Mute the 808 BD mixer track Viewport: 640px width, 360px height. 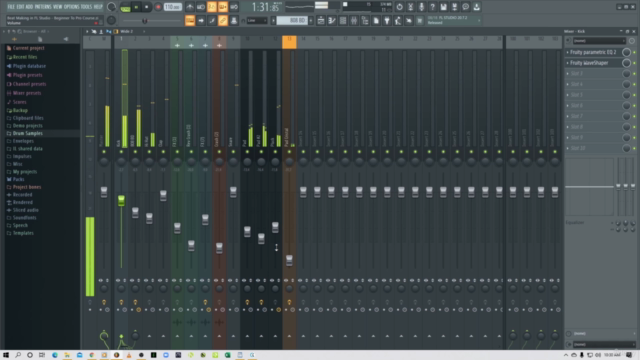pos(135,152)
